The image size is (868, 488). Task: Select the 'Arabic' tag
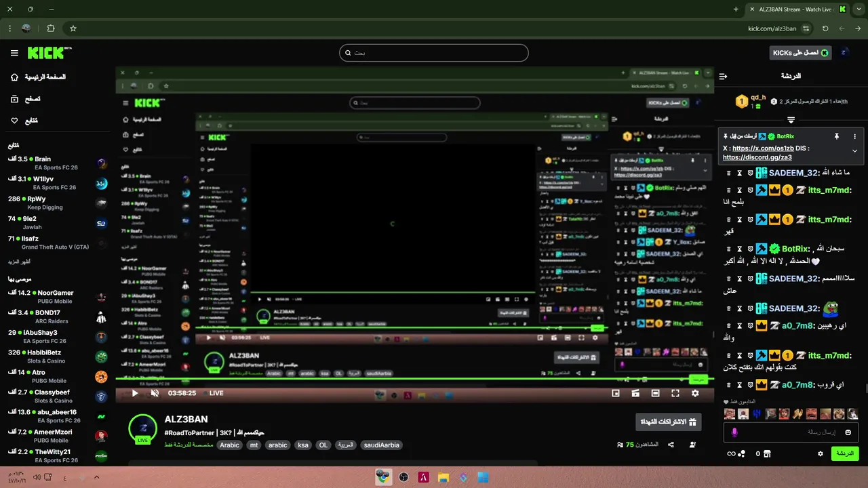pos(230,445)
